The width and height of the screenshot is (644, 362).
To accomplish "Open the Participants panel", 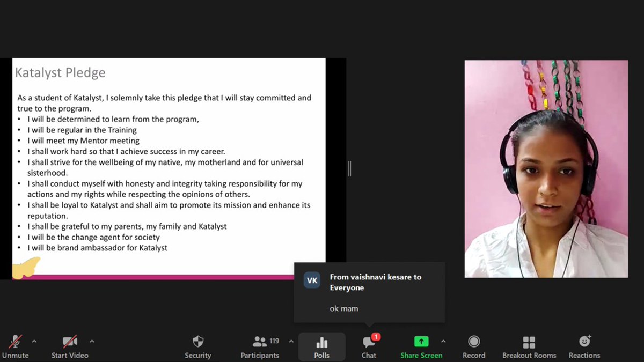I will (x=260, y=346).
